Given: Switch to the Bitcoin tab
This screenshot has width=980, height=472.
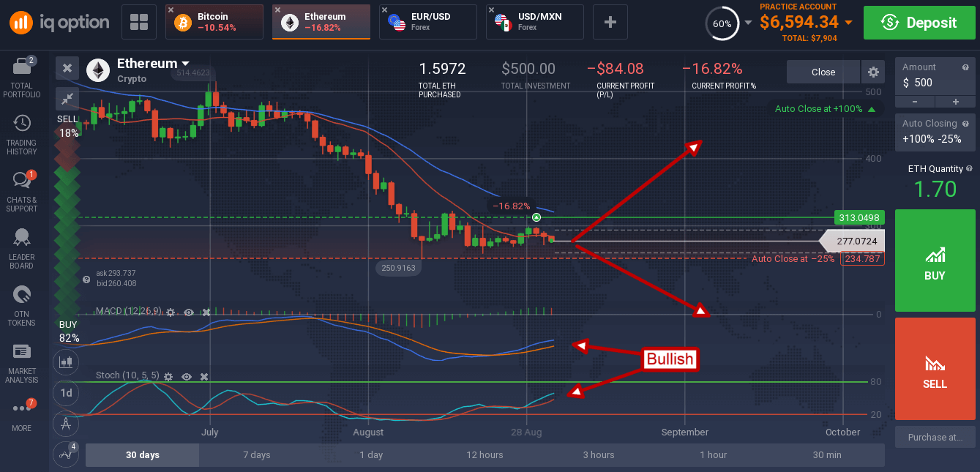Looking at the screenshot, I should point(214,22).
